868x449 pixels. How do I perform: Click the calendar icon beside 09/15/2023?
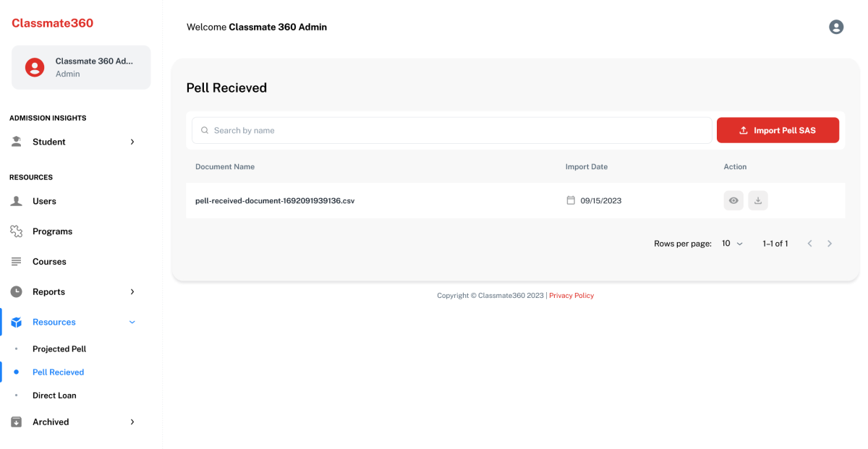click(x=571, y=200)
